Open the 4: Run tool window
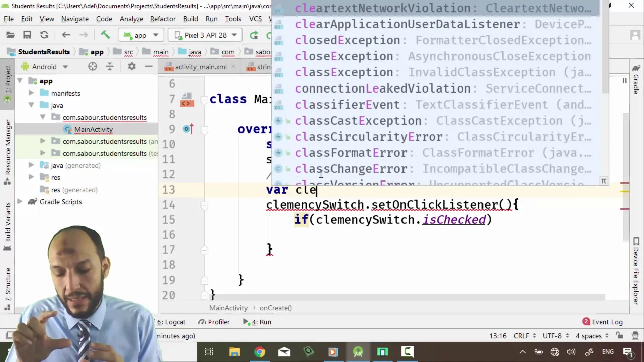The image size is (644, 362). pyautogui.click(x=257, y=322)
